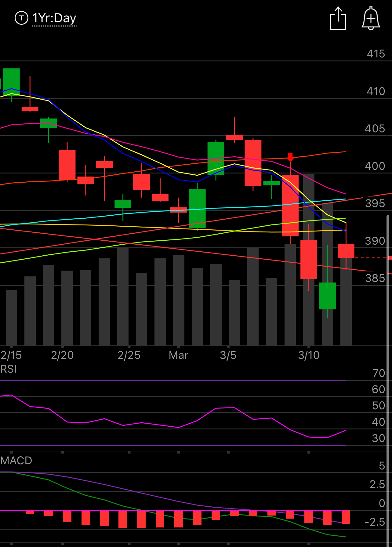This screenshot has height=547, width=392.
Task: Tap the RSI 30 level label
Action: click(379, 438)
